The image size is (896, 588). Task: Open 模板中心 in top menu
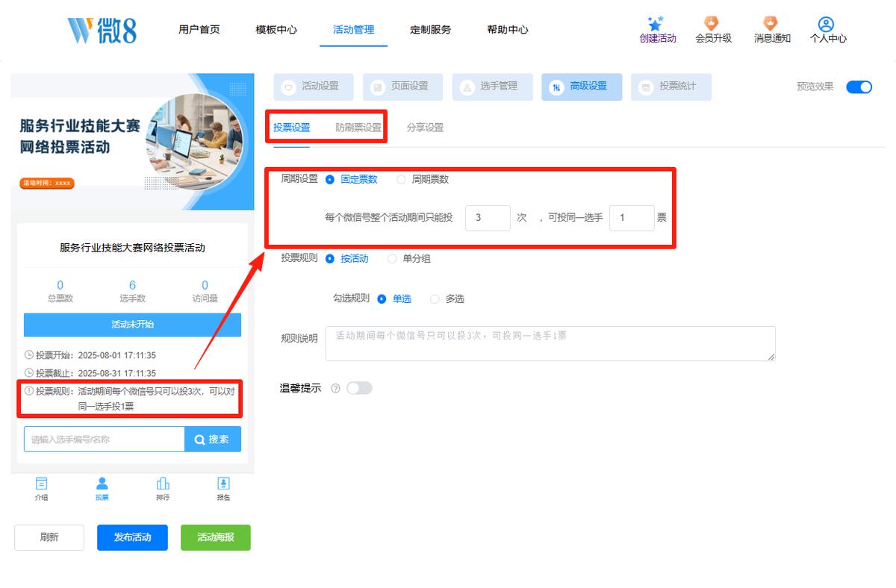pyautogui.click(x=276, y=30)
